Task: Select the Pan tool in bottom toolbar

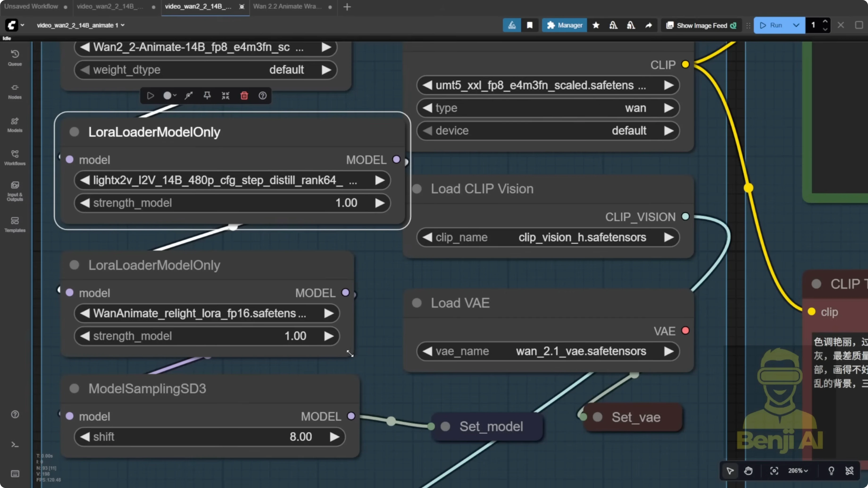Action: (749, 471)
